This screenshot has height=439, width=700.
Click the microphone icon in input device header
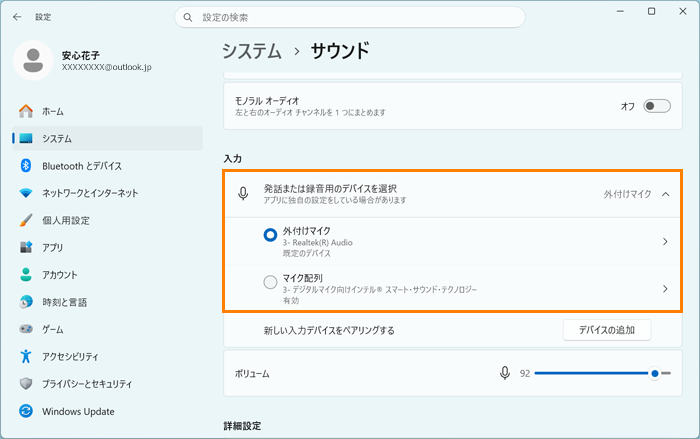(243, 194)
